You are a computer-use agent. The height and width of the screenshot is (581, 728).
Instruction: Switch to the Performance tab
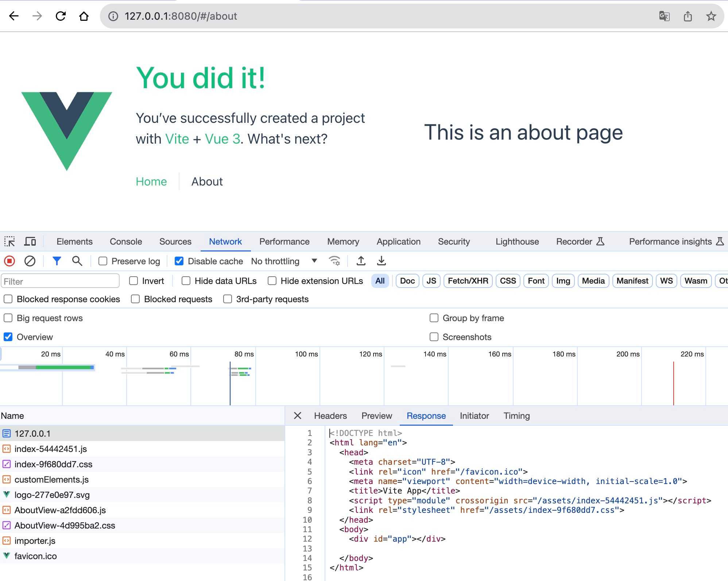284,241
